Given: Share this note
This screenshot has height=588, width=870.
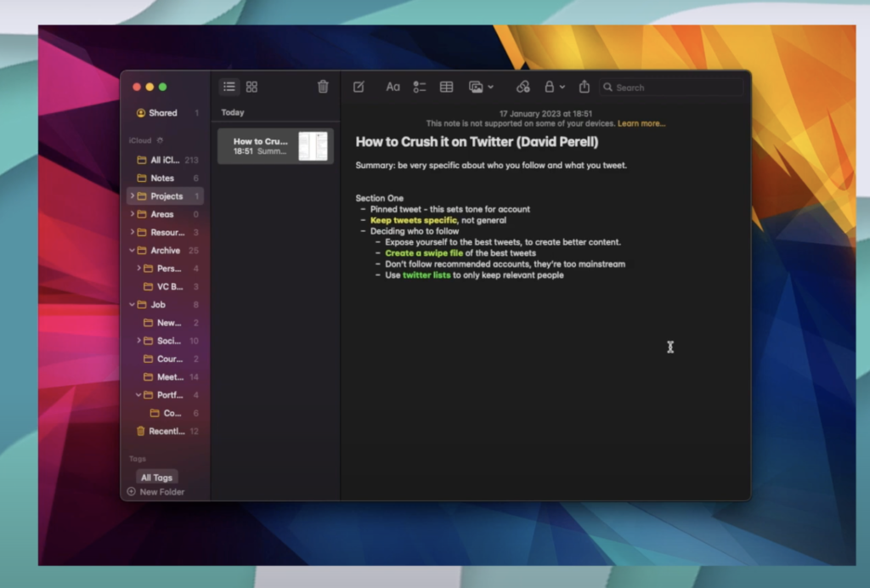Looking at the screenshot, I should point(585,87).
